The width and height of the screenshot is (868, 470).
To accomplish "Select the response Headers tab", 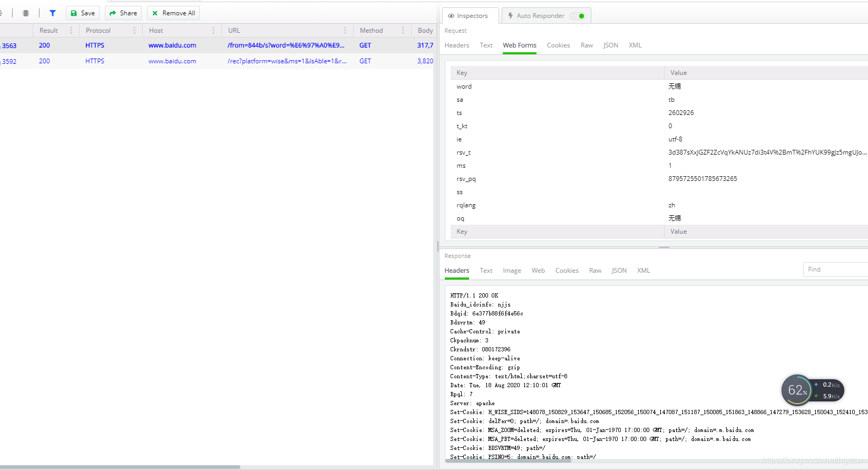I will click(x=457, y=271).
